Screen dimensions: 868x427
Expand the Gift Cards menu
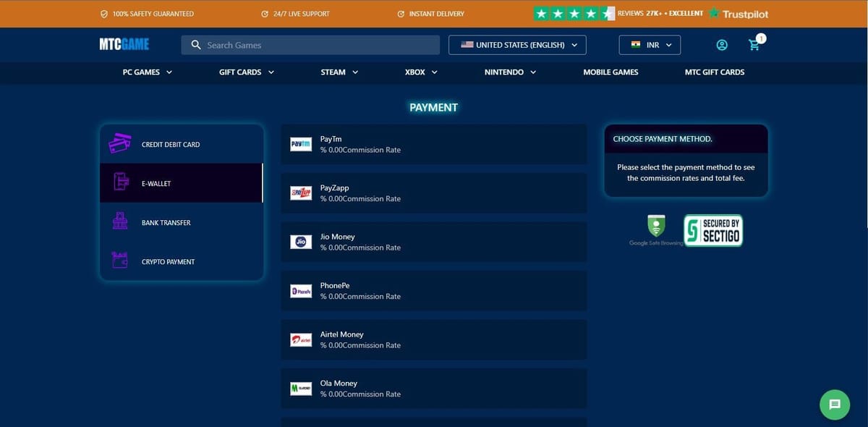[x=246, y=72]
